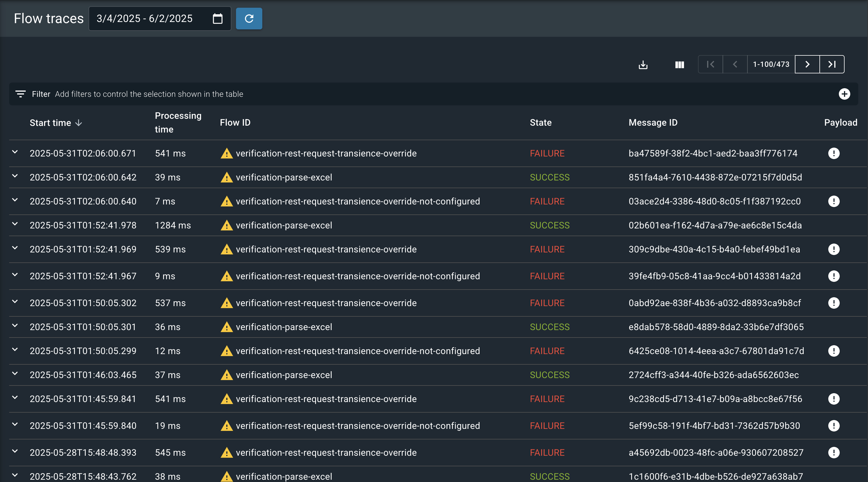Jump to the first page of results
This screenshot has height=482, width=868.
click(x=710, y=64)
